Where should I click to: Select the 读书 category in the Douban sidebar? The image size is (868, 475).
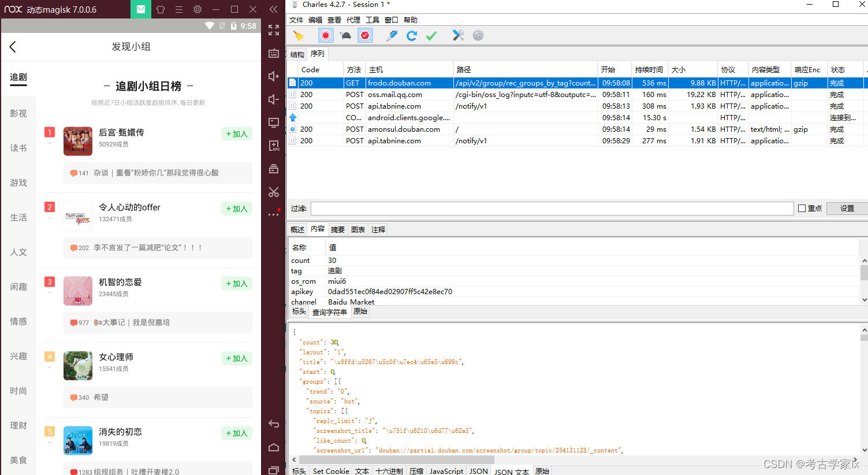18,148
